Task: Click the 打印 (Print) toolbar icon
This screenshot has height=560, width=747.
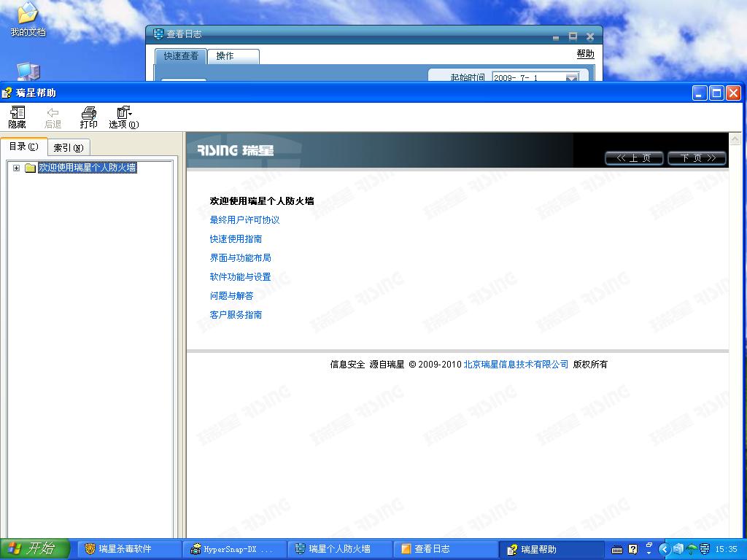Action: 88,117
